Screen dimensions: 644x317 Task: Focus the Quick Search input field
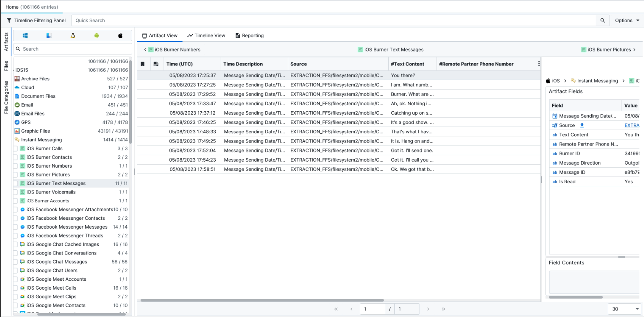pos(334,21)
